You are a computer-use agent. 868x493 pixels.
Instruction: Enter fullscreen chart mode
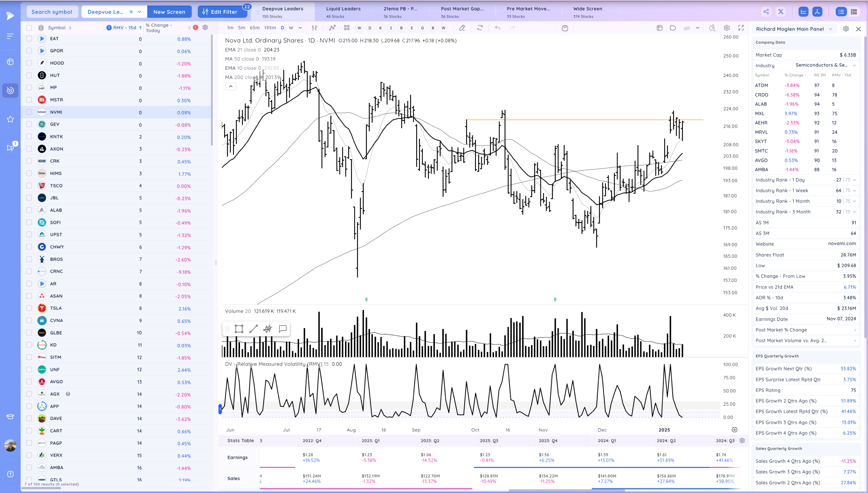point(741,28)
